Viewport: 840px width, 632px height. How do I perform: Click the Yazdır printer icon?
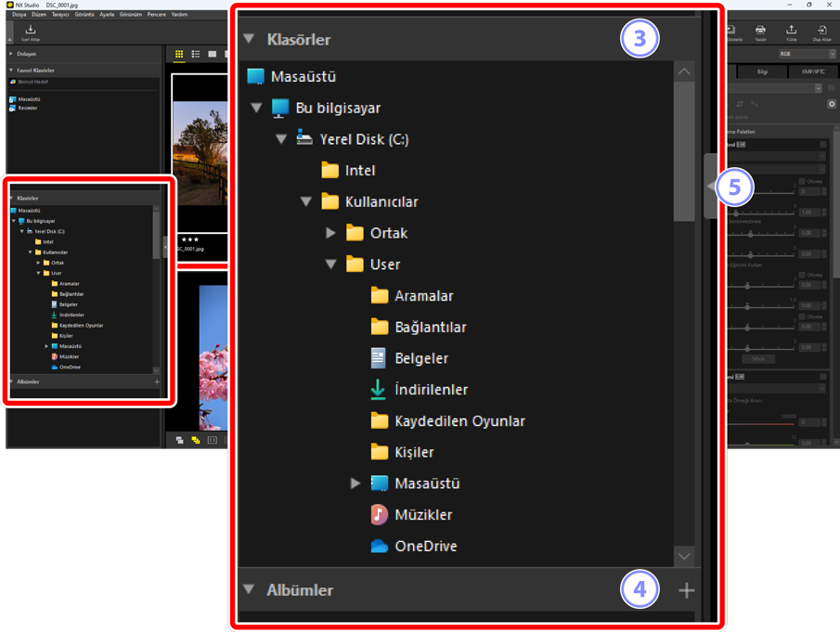click(760, 32)
